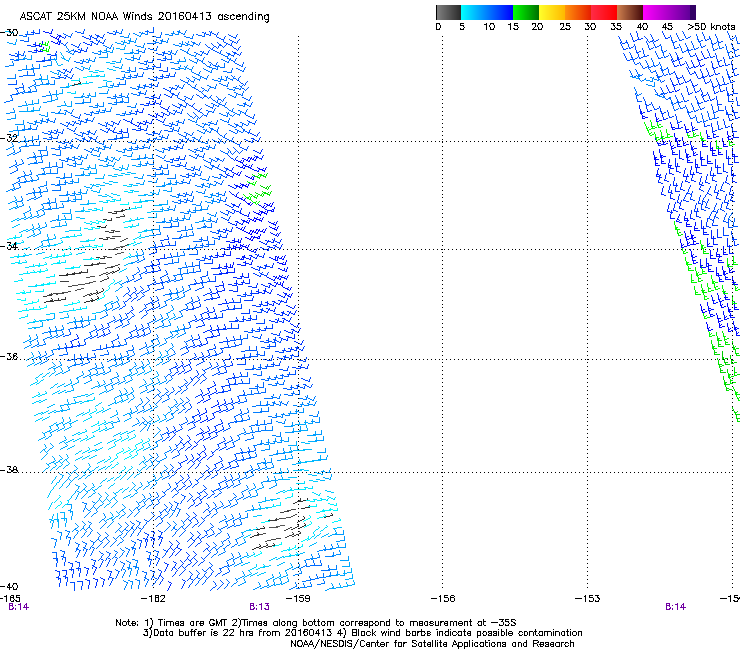
Task: Click the 8:13 swath time label
Action: tap(260, 607)
